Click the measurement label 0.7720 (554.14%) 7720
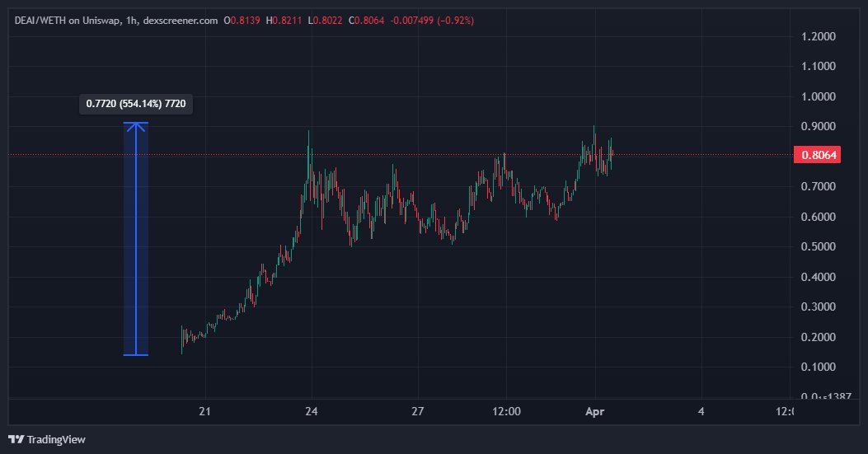 [136, 104]
